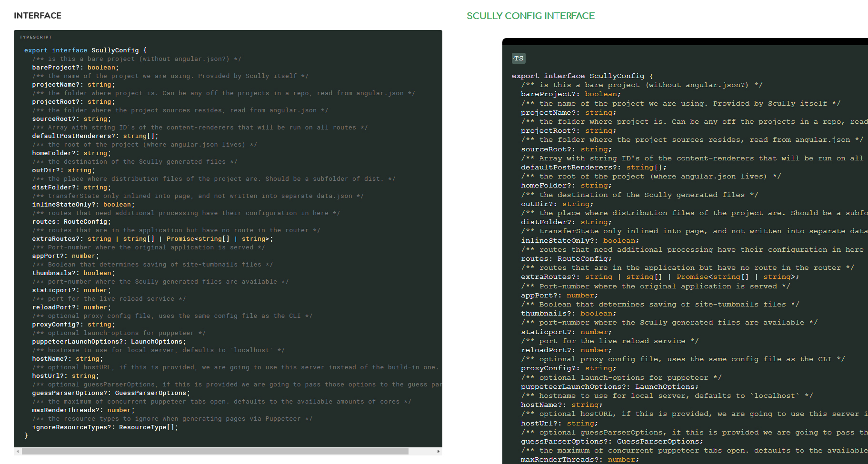Click 'sourceRoot?: string;' in left code block

[x=71, y=119]
